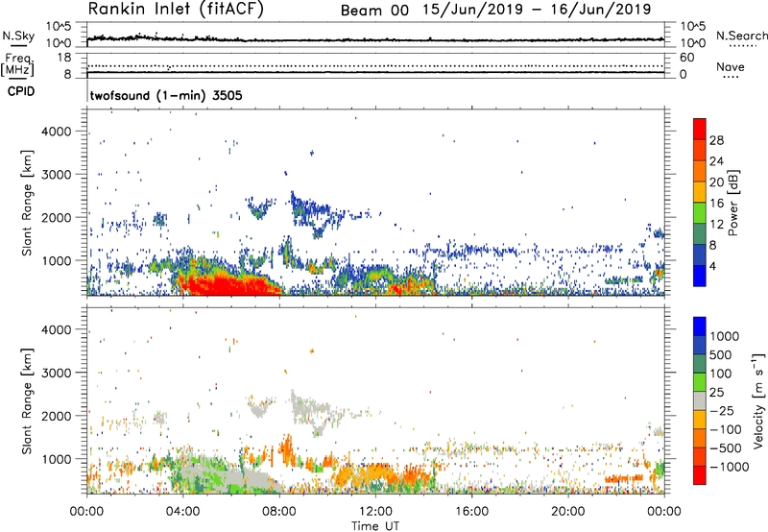This screenshot has height=532, width=768.
Task: Click the orange velocity streak near 22:00
Action: (x=623, y=478)
